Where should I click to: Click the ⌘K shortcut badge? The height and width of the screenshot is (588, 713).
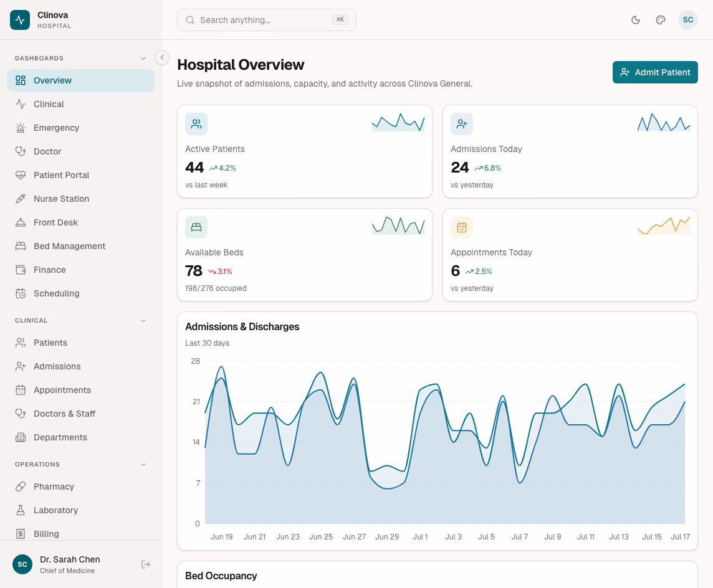340,19
